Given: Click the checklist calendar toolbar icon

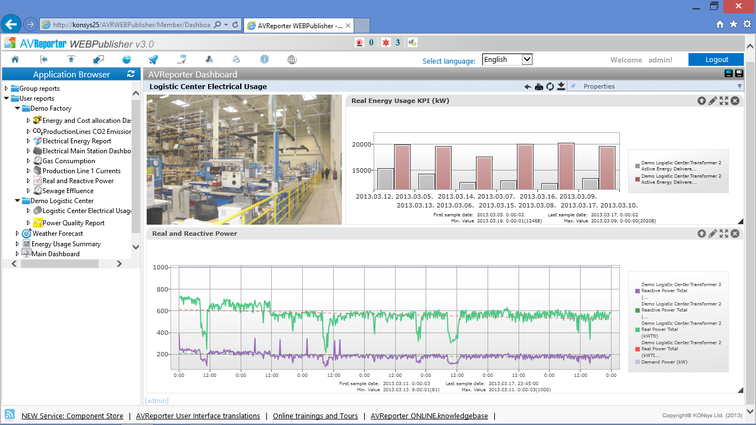Looking at the screenshot, I should click(x=182, y=59).
